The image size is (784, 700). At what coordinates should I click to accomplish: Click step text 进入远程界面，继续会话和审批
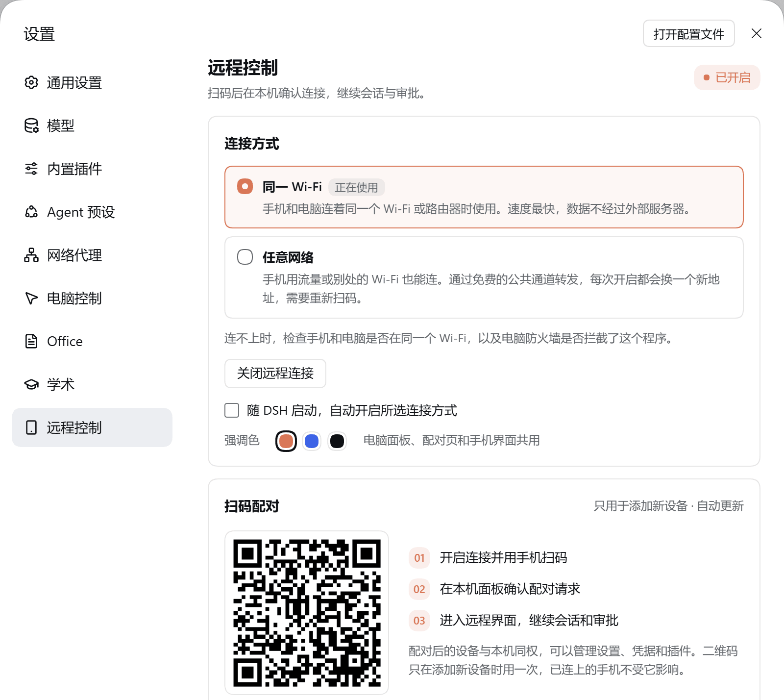pos(529,621)
